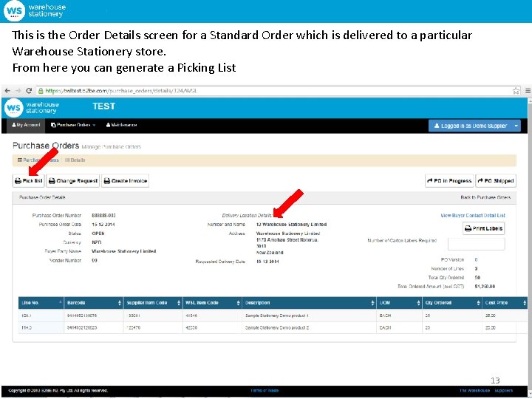
Task: Open My Account menu
Action: tap(26, 125)
